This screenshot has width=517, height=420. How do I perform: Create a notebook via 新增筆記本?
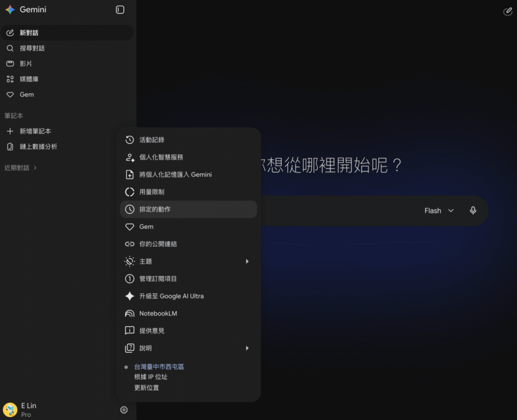(x=67, y=131)
